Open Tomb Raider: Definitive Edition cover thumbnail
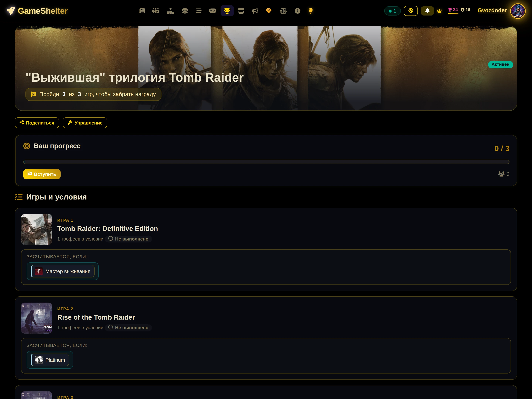Viewport: 532px width, 399px height. click(37, 229)
